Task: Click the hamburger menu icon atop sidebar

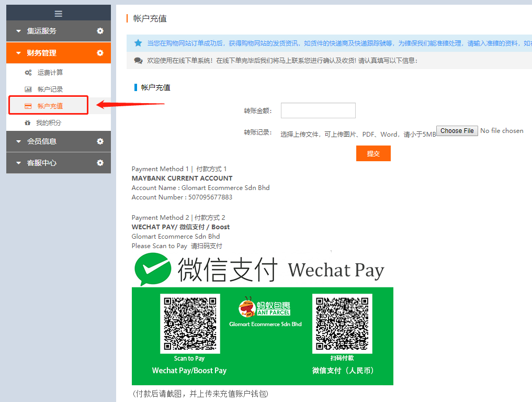Action: pos(59,14)
